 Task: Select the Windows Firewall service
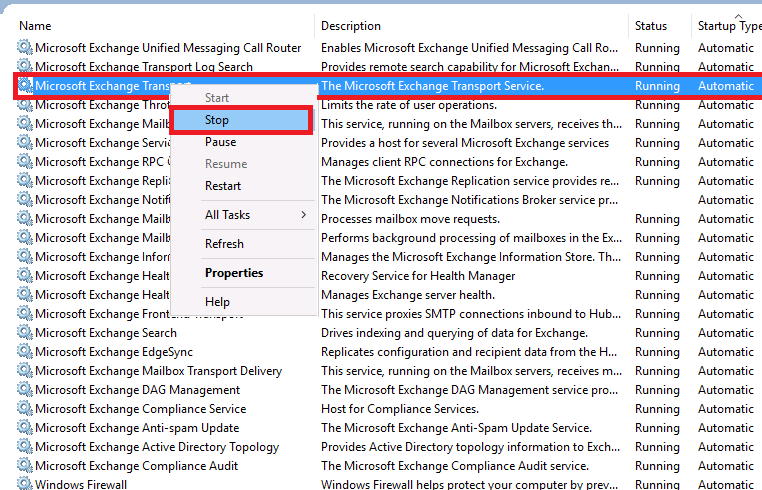pos(81,484)
